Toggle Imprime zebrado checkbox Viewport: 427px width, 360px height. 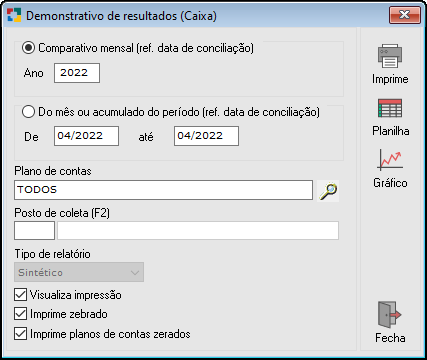(21, 314)
